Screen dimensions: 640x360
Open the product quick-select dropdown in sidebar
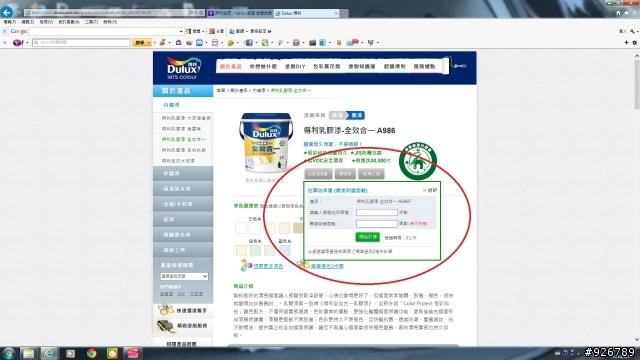(x=184, y=276)
